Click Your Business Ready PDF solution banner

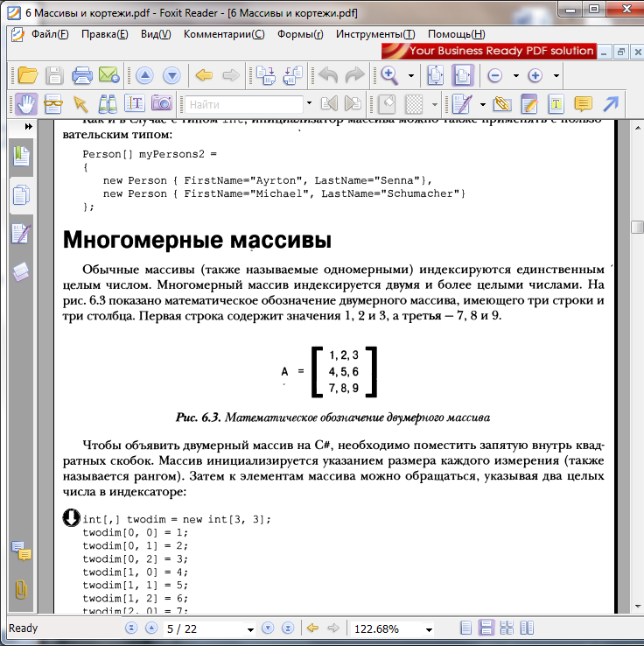click(489, 51)
